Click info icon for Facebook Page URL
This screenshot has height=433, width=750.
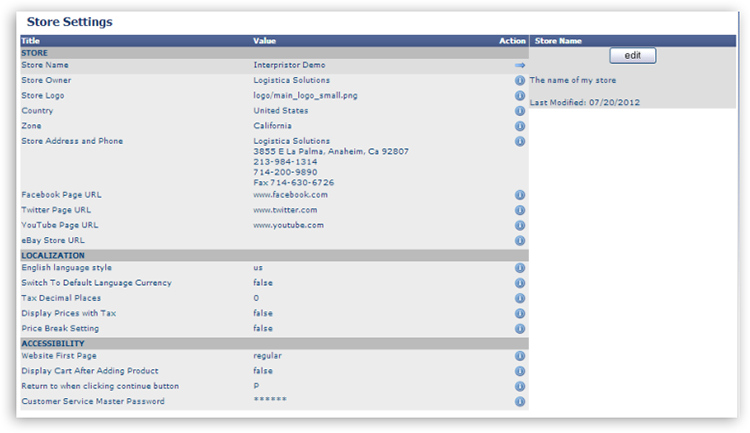520,195
